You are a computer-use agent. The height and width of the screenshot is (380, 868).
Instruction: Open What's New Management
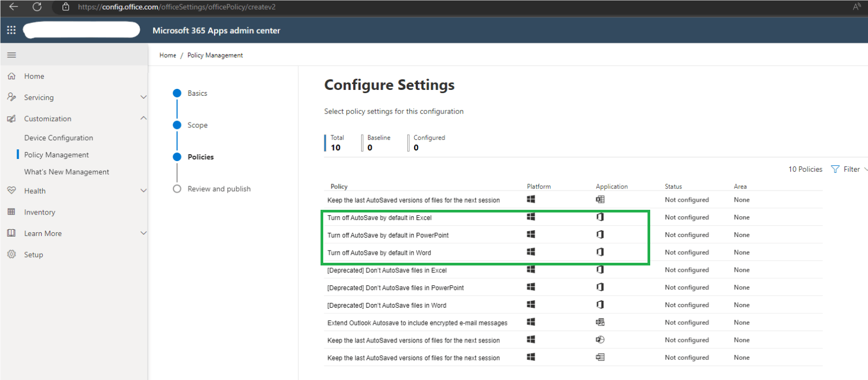[66, 172]
